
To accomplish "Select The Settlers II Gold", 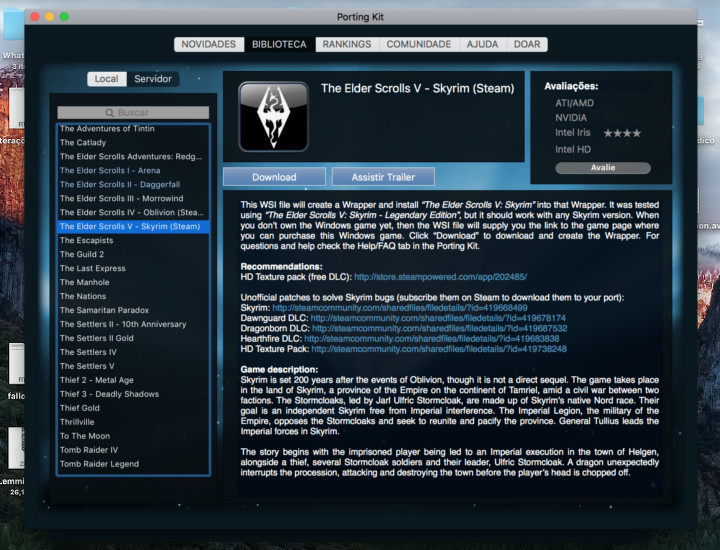I will coord(133,338).
